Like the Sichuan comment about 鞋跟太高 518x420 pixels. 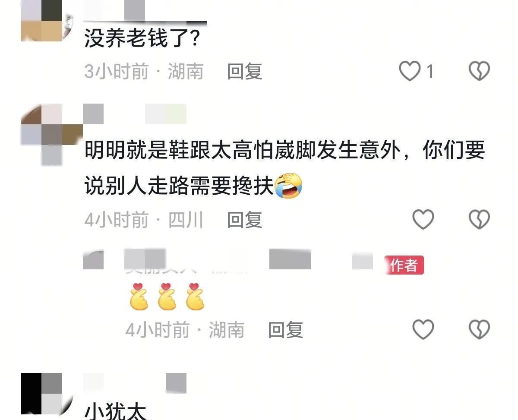(x=423, y=219)
